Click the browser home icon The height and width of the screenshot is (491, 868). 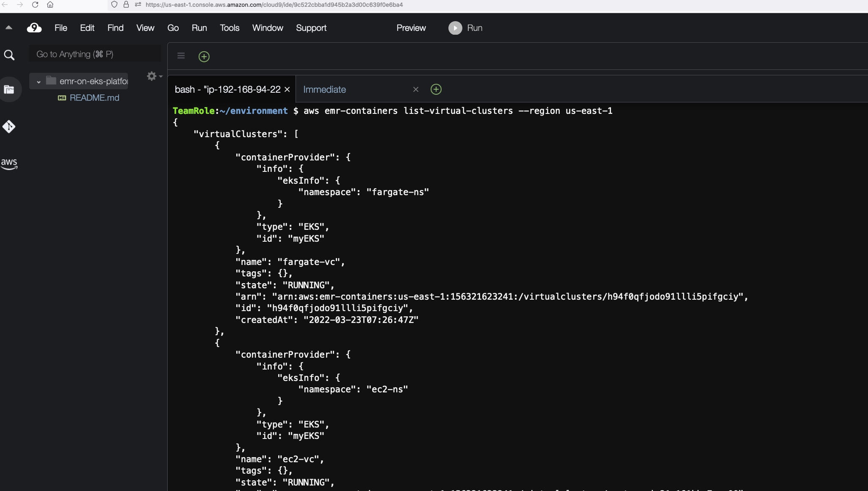50,5
